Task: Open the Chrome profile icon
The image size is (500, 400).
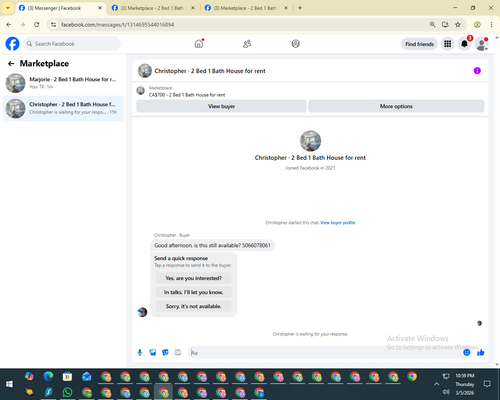Action: (477, 24)
